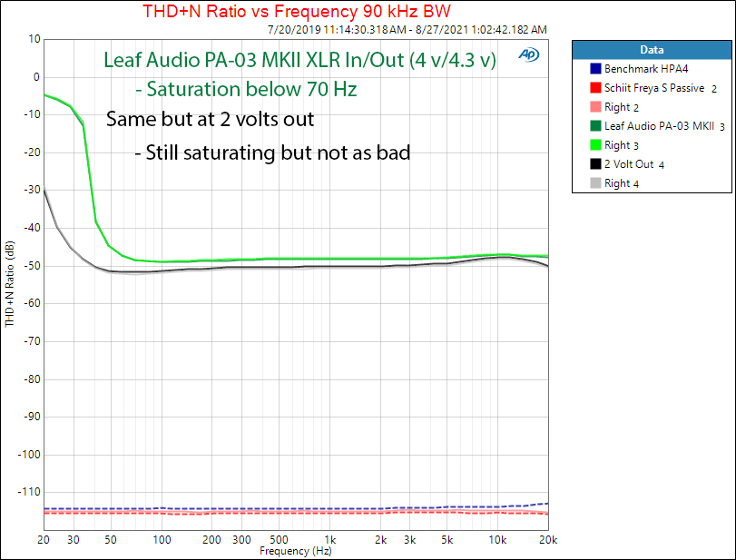Click the Leaf Audio PA-03 MKII dark green swatch
This screenshot has width=736, height=560.
[x=595, y=126]
